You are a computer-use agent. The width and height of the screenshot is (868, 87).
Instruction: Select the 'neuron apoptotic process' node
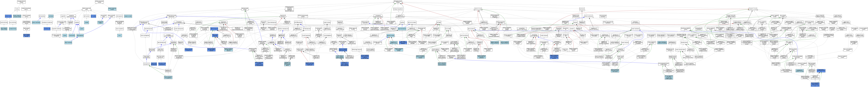pyautogui.click(x=445, y=42)
